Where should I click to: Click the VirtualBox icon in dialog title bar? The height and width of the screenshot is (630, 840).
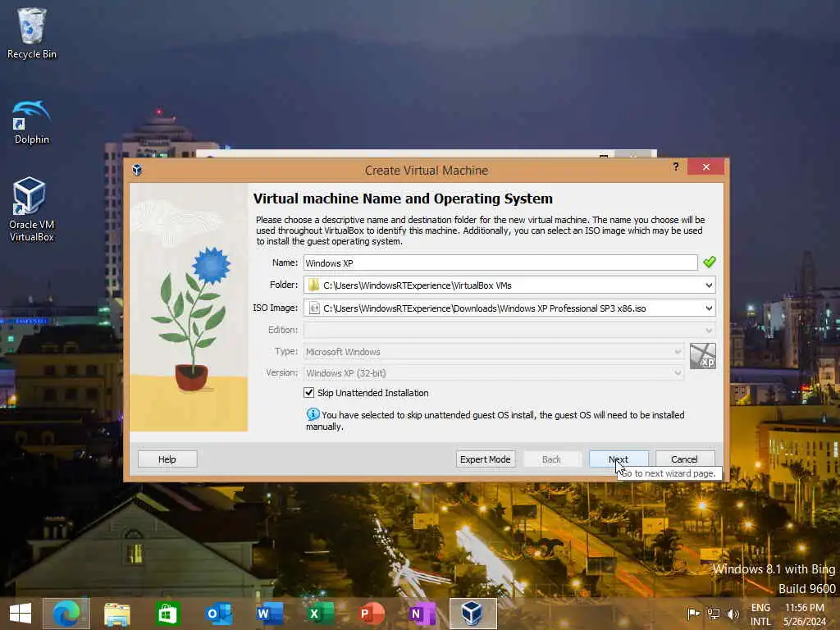pos(137,170)
